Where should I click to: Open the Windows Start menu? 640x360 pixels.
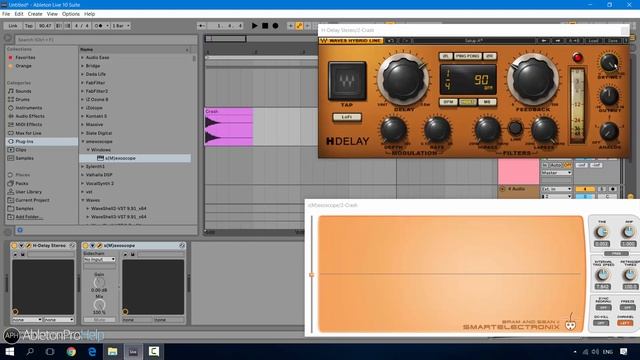point(9,351)
